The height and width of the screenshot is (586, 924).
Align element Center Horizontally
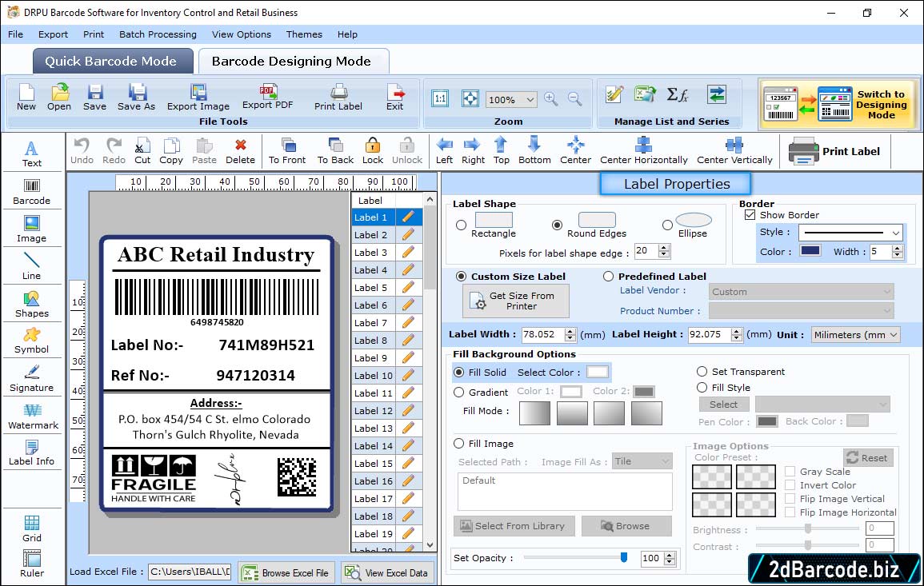tap(643, 151)
